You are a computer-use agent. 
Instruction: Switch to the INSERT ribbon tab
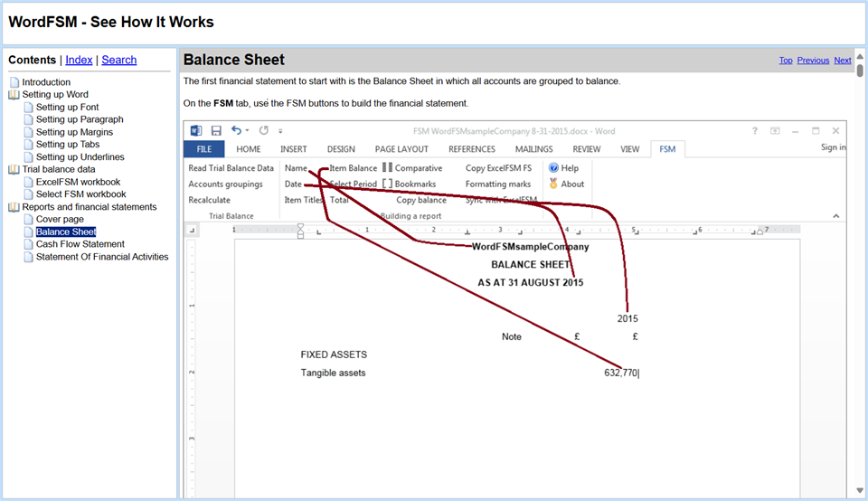pyautogui.click(x=293, y=149)
